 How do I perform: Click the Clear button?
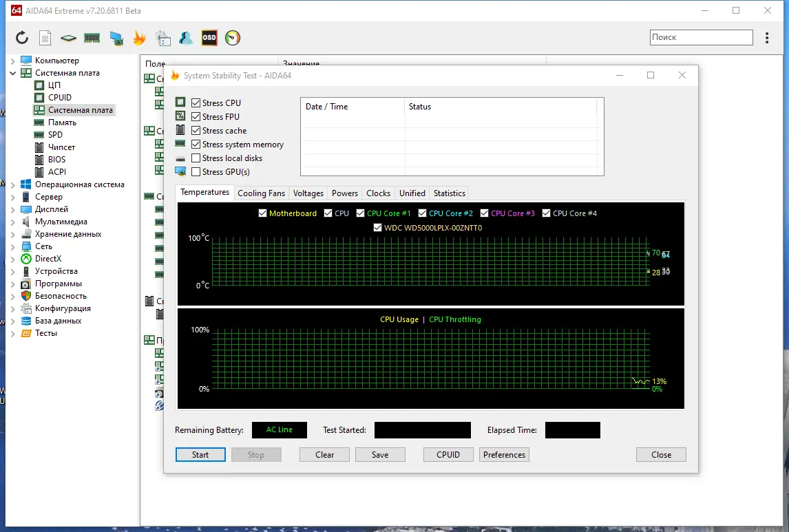[324, 454]
